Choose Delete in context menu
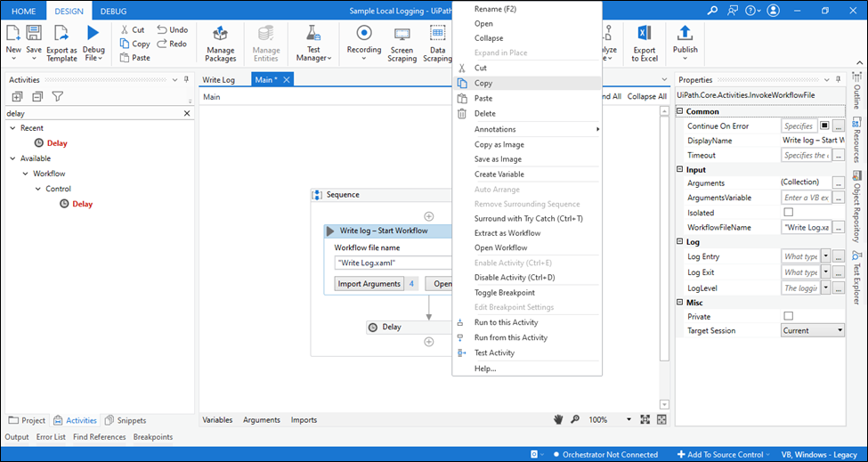 pyautogui.click(x=527, y=113)
